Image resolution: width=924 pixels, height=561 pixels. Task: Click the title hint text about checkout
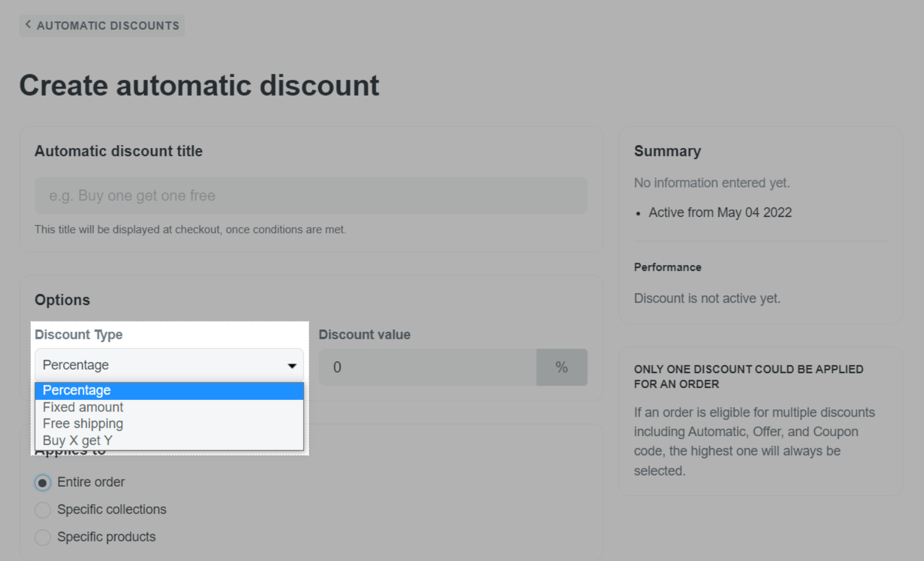coord(190,229)
